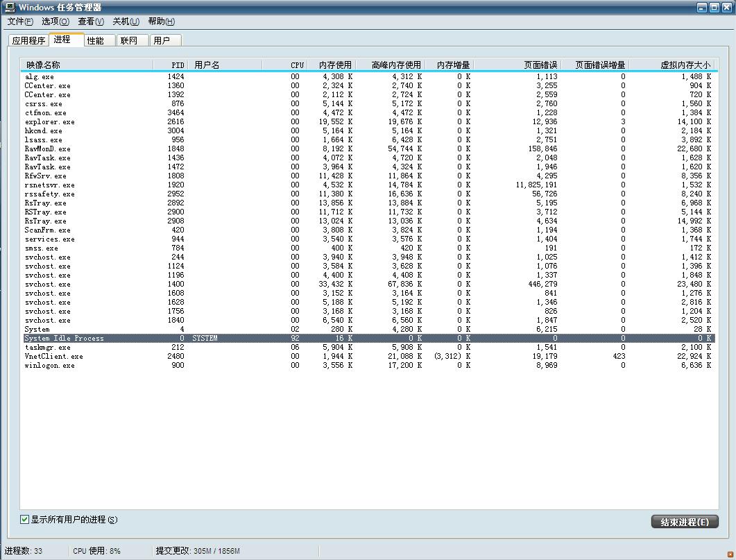Sort by CPU column header
This screenshot has width=736, height=560.
[x=284, y=65]
